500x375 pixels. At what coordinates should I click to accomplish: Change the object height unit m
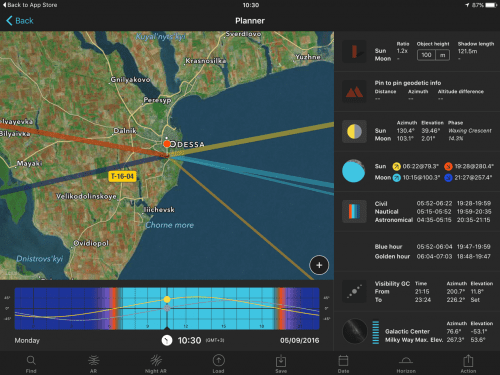click(x=443, y=55)
